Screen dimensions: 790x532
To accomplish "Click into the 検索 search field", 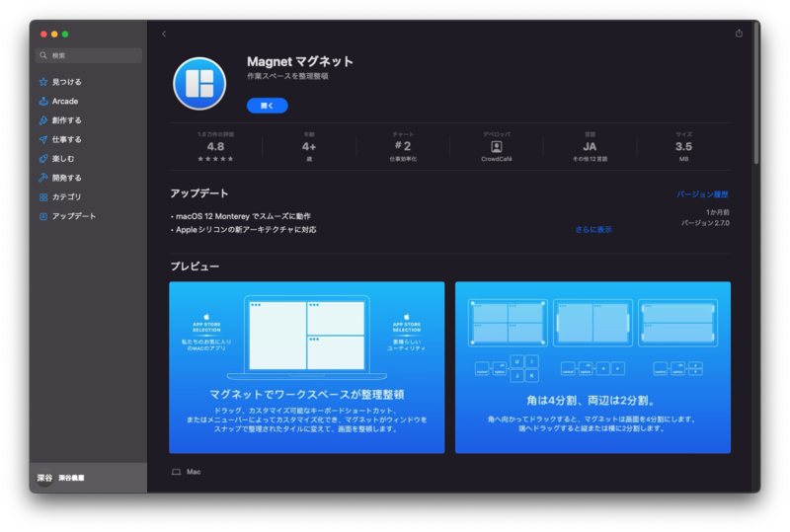I will click(x=89, y=55).
